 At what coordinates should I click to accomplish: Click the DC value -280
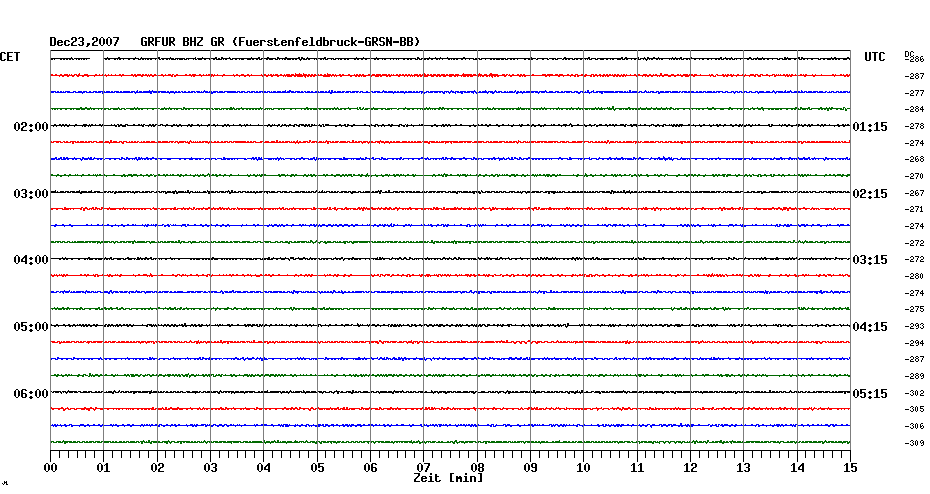click(x=915, y=276)
